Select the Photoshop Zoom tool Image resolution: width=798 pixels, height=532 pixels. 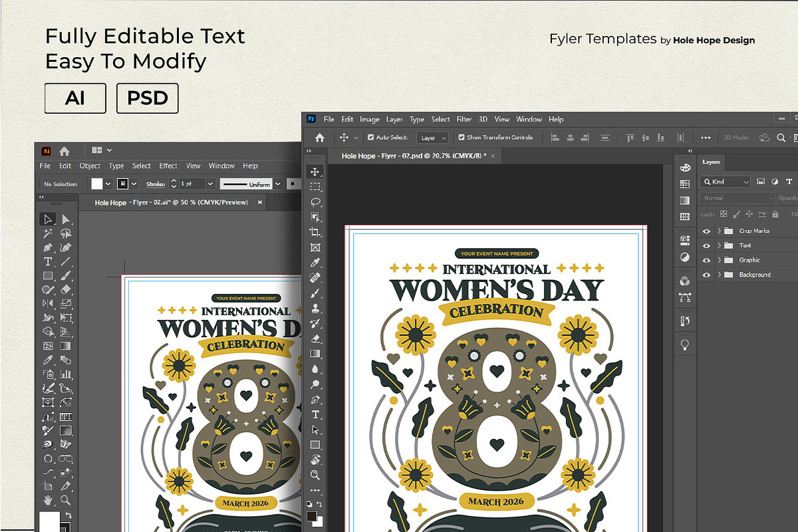315,475
